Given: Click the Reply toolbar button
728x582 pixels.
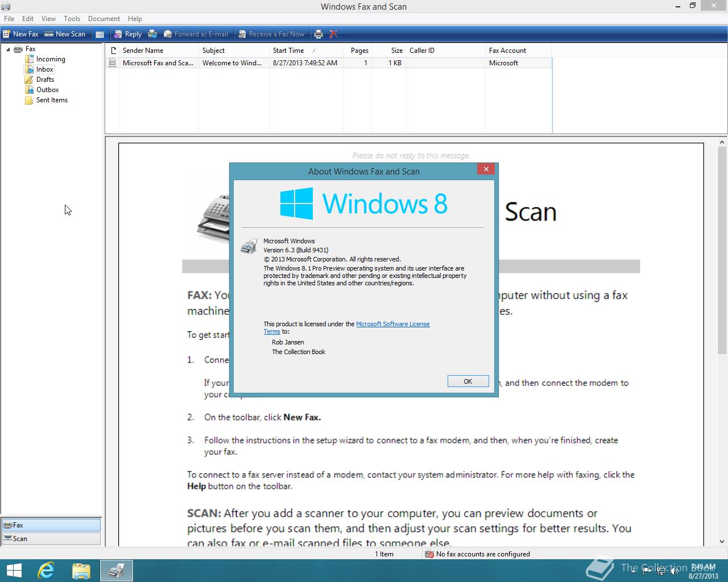Looking at the screenshot, I should pyautogui.click(x=127, y=34).
